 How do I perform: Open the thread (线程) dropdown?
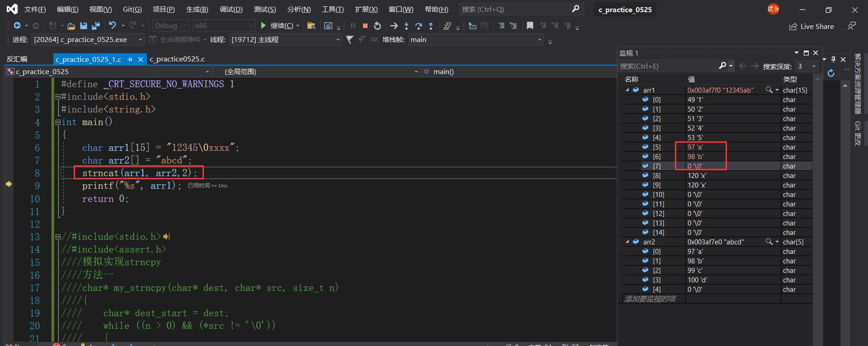[x=285, y=40]
